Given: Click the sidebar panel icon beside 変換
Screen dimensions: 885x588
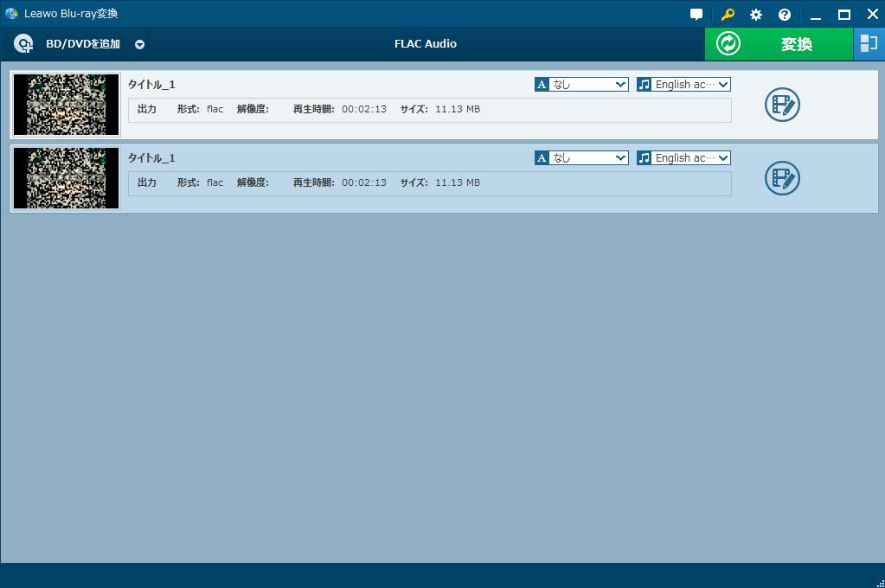Looking at the screenshot, I should [x=869, y=43].
